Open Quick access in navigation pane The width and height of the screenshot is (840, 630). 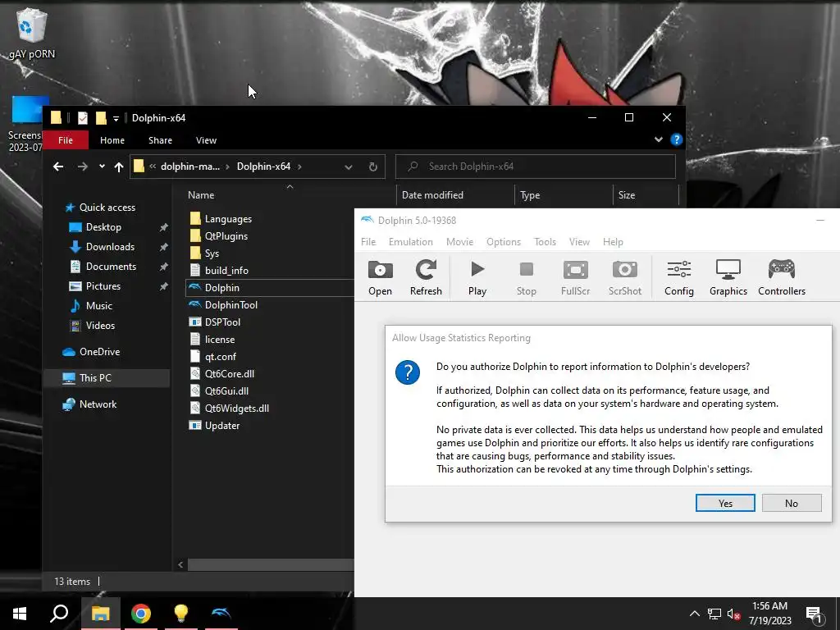click(x=99, y=208)
